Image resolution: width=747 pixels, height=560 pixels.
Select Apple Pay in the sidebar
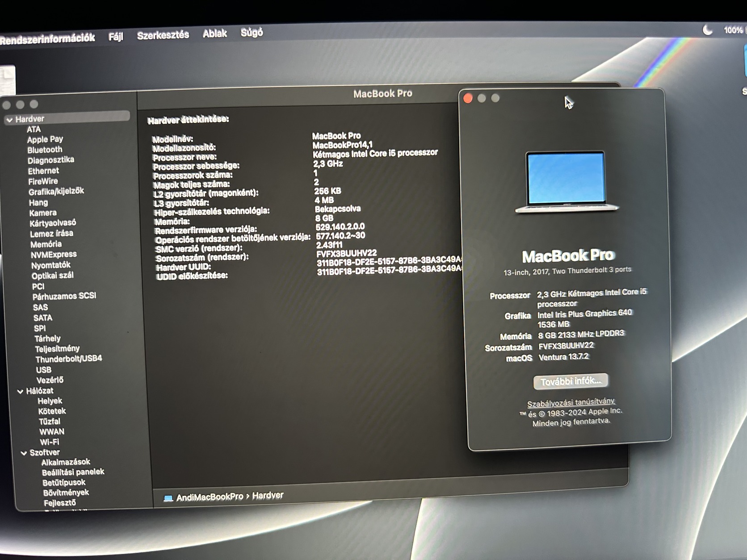tap(45, 140)
